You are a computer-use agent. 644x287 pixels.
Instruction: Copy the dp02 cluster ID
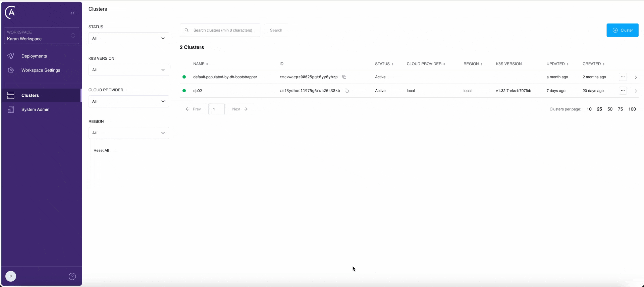[x=347, y=91]
